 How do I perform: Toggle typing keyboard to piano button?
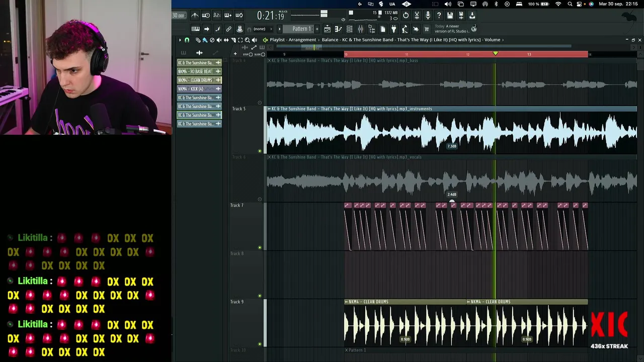point(196,29)
